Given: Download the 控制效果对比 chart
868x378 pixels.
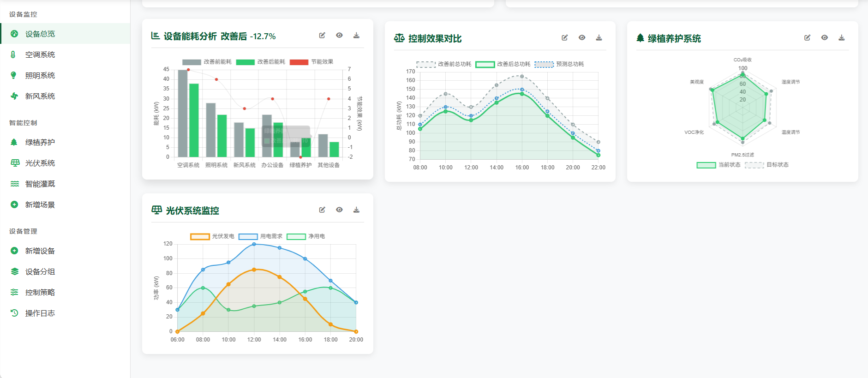Looking at the screenshot, I should [x=599, y=38].
